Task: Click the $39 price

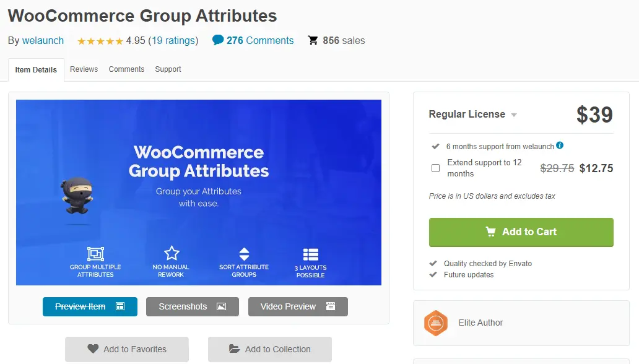Action: 594,115
